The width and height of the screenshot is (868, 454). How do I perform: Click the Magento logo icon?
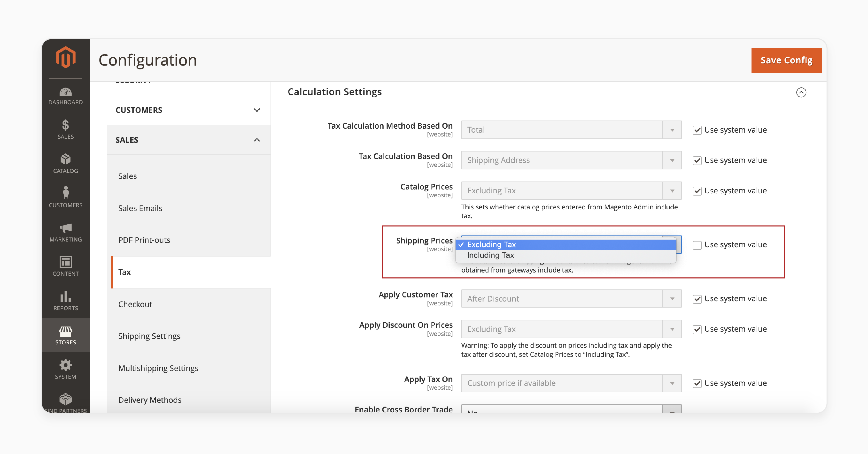click(66, 57)
